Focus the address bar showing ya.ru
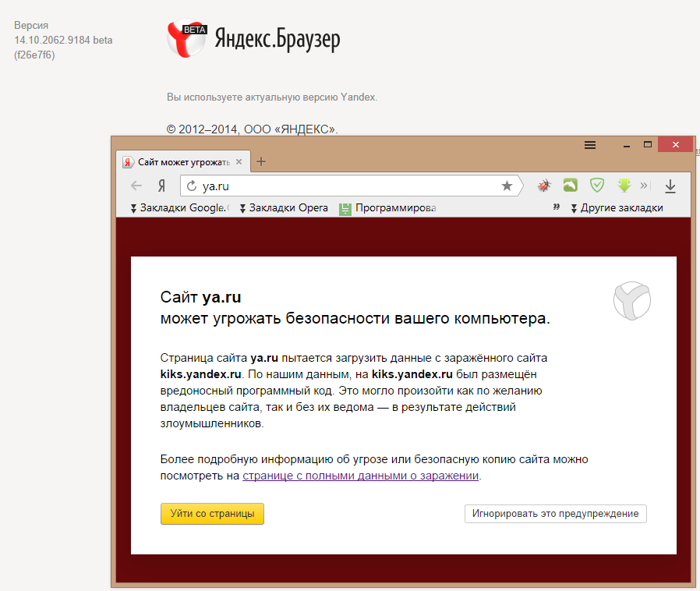The width and height of the screenshot is (700, 591). pyautogui.click(x=351, y=186)
